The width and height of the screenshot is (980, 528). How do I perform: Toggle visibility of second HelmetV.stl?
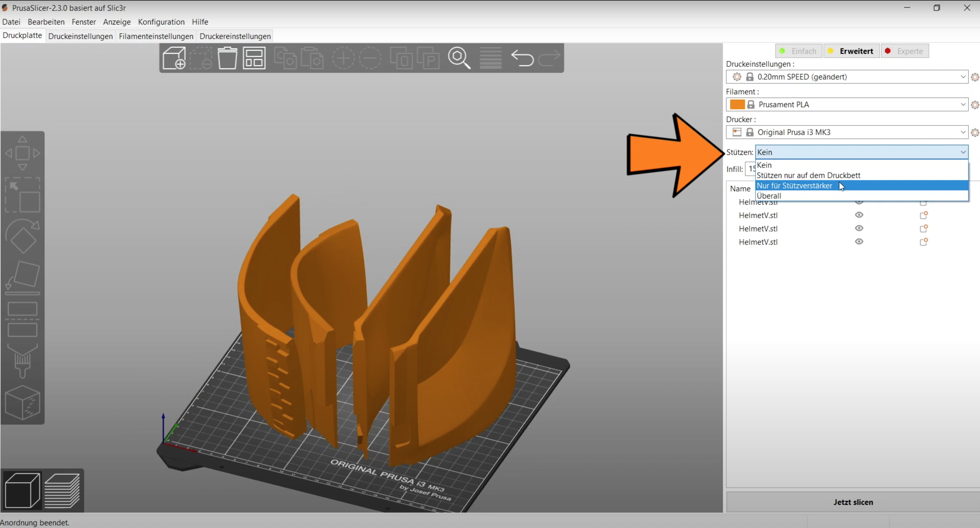point(859,215)
